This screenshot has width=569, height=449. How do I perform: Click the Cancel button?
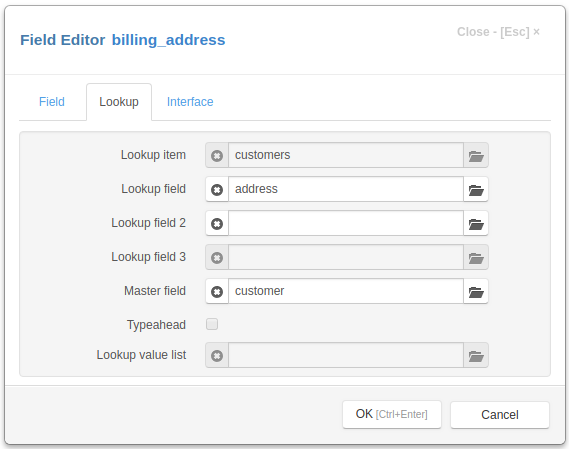coord(500,415)
